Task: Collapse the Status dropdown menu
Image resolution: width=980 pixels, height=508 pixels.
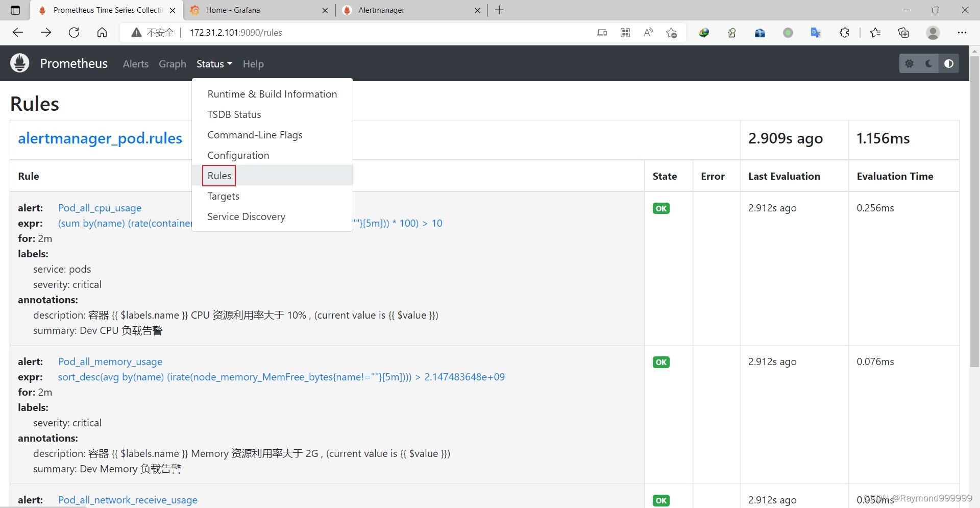Action: pos(214,64)
